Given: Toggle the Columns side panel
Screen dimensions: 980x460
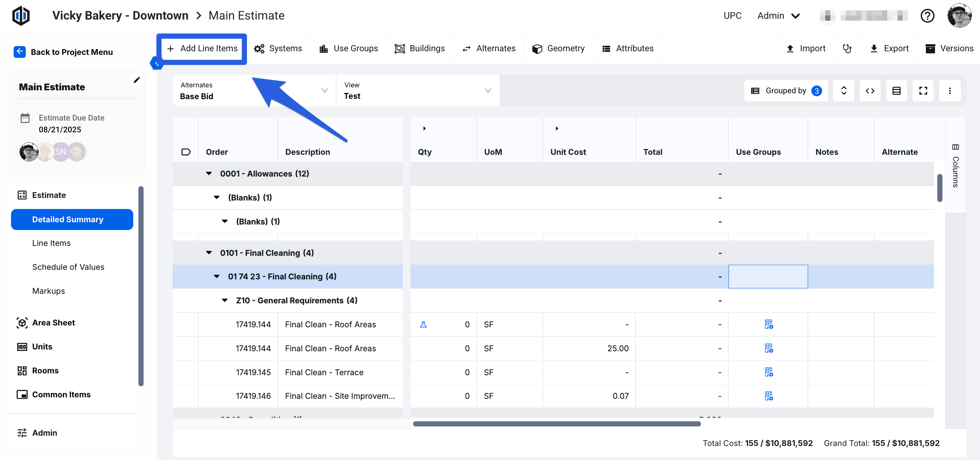Looking at the screenshot, I should point(955,165).
